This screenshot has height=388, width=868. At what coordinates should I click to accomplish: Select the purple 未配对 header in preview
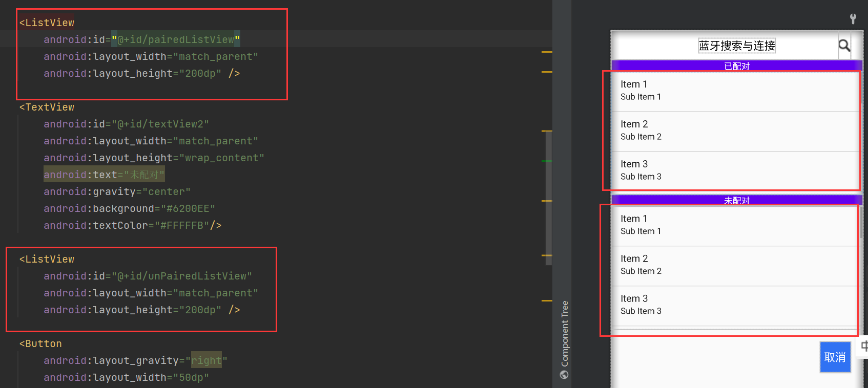coord(737,200)
